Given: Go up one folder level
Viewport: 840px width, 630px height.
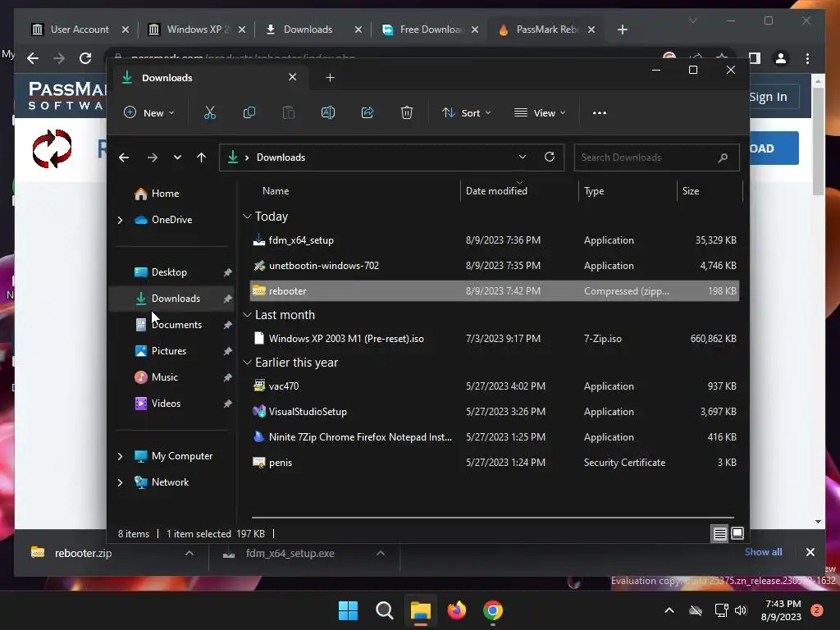Looking at the screenshot, I should 202,157.
